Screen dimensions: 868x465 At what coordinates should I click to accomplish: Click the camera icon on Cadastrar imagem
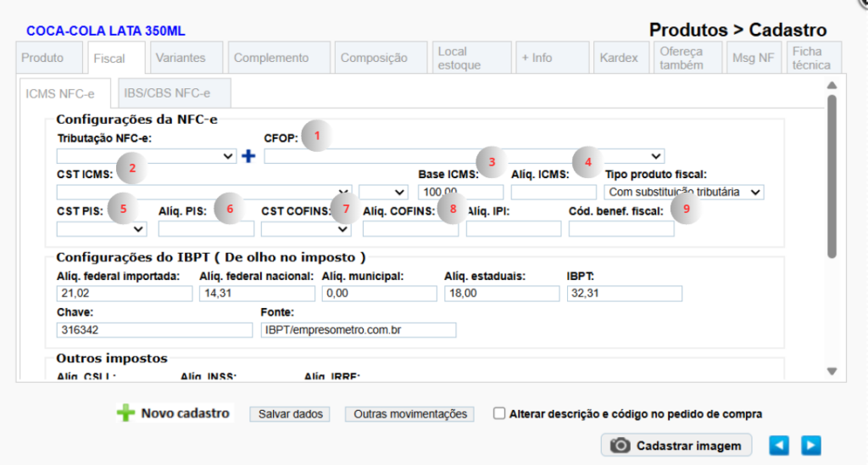pyautogui.click(x=620, y=445)
